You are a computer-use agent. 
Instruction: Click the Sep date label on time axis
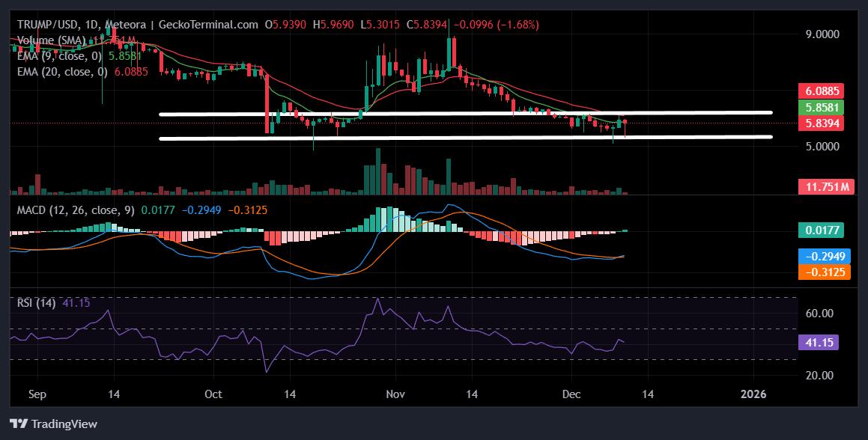(x=37, y=394)
